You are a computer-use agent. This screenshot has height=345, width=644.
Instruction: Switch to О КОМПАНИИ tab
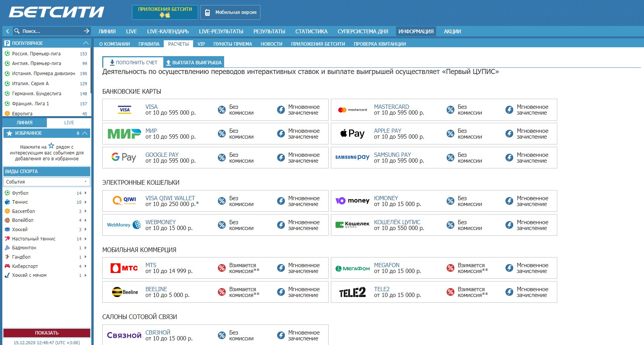(115, 44)
